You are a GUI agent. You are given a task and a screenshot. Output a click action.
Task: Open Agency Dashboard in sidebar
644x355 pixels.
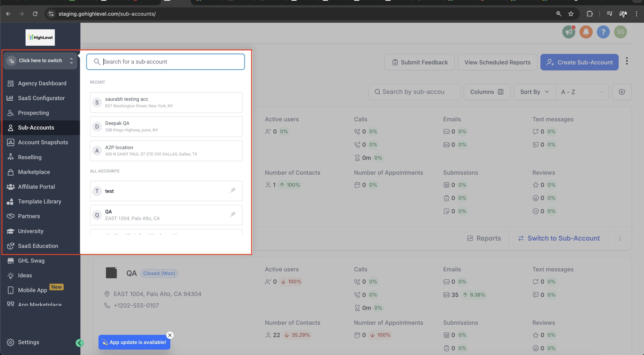pos(42,83)
